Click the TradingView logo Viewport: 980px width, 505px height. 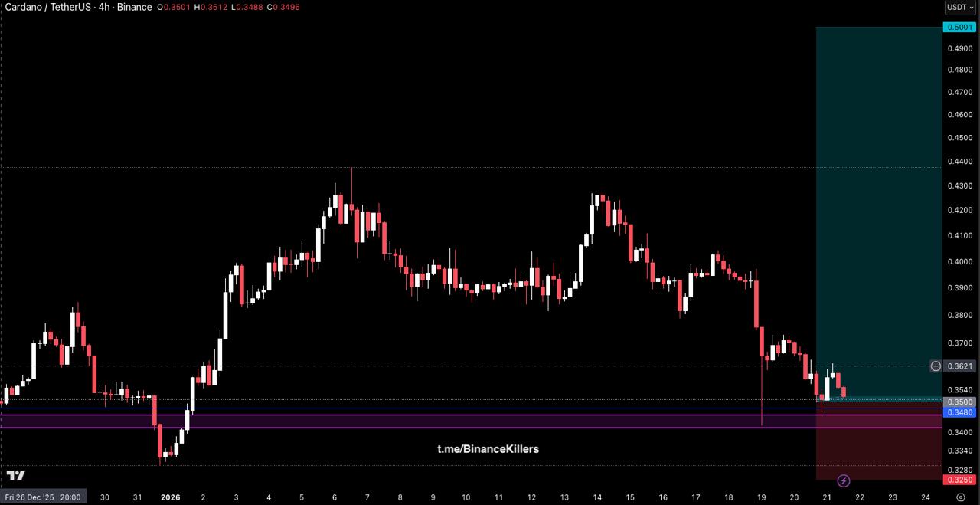pos(15,476)
